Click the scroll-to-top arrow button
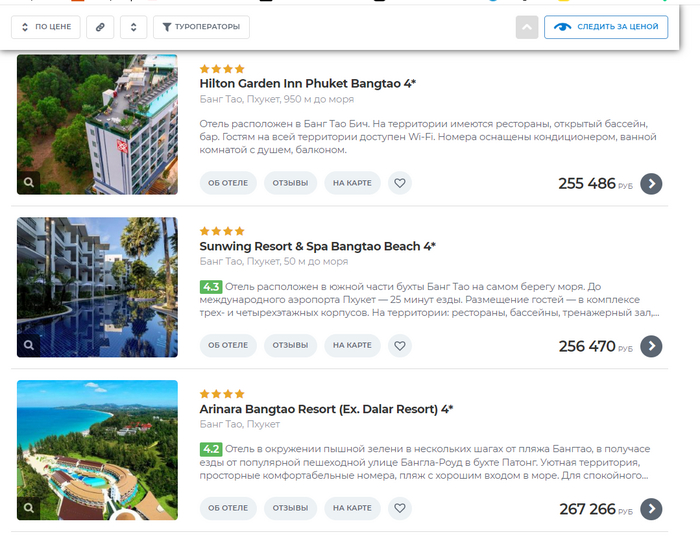The height and width of the screenshot is (541, 700). (527, 27)
